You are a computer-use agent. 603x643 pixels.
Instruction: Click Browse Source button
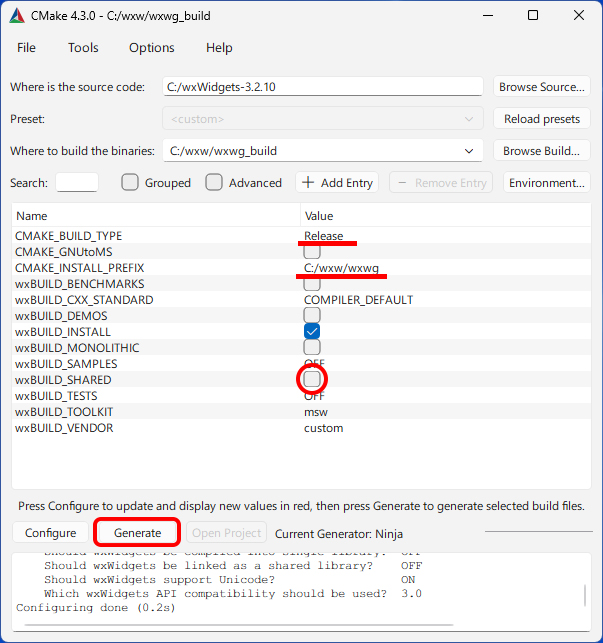541,87
